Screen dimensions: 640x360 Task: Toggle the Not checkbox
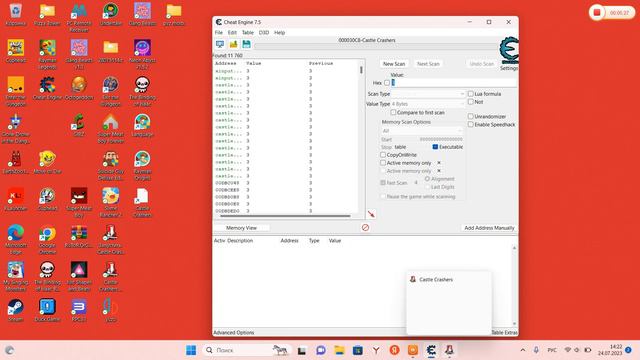[x=471, y=102]
